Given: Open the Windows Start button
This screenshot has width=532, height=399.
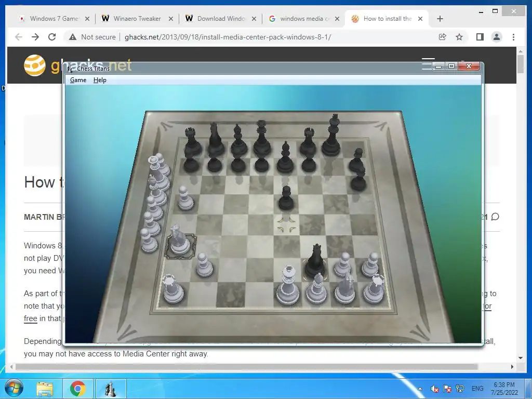Looking at the screenshot, I should [x=14, y=388].
